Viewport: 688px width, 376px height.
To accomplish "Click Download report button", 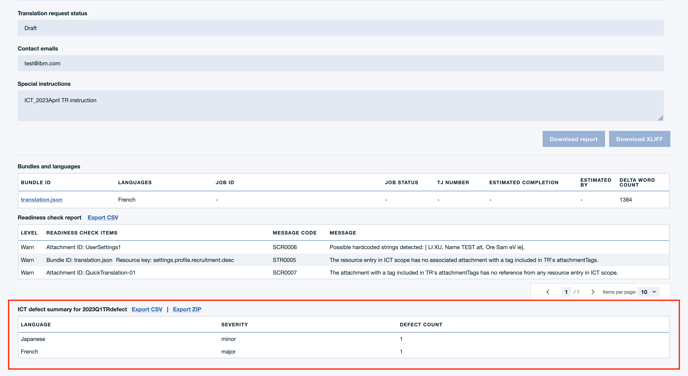I will pyautogui.click(x=573, y=139).
